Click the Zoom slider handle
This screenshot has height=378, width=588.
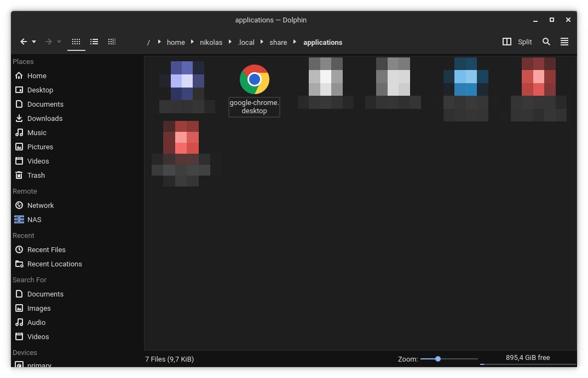click(x=438, y=359)
